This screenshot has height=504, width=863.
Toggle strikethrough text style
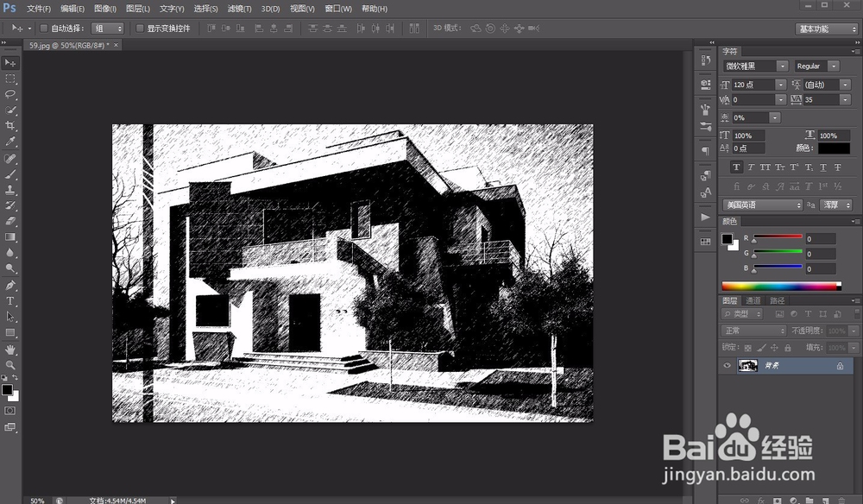(838, 167)
